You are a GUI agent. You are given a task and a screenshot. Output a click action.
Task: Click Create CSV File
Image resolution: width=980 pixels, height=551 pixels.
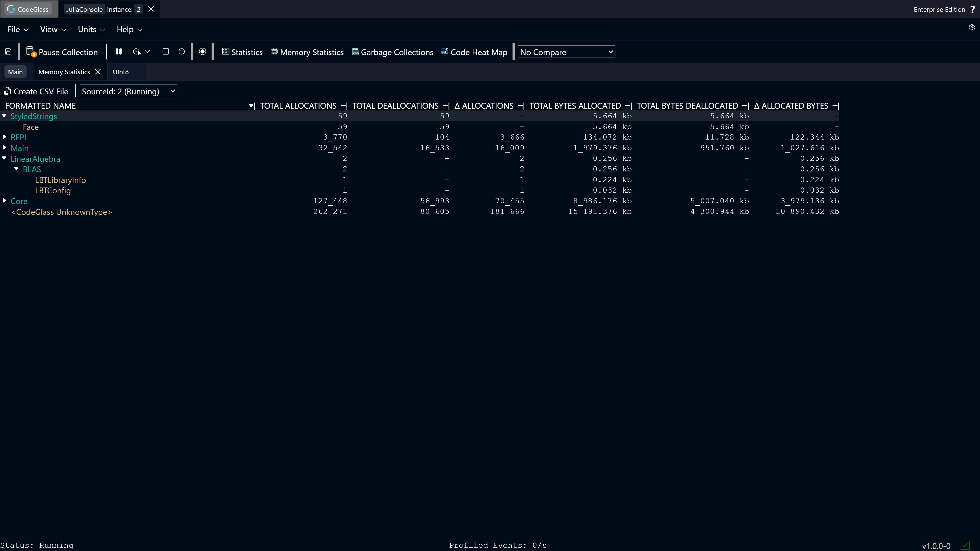click(x=36, y=91)
